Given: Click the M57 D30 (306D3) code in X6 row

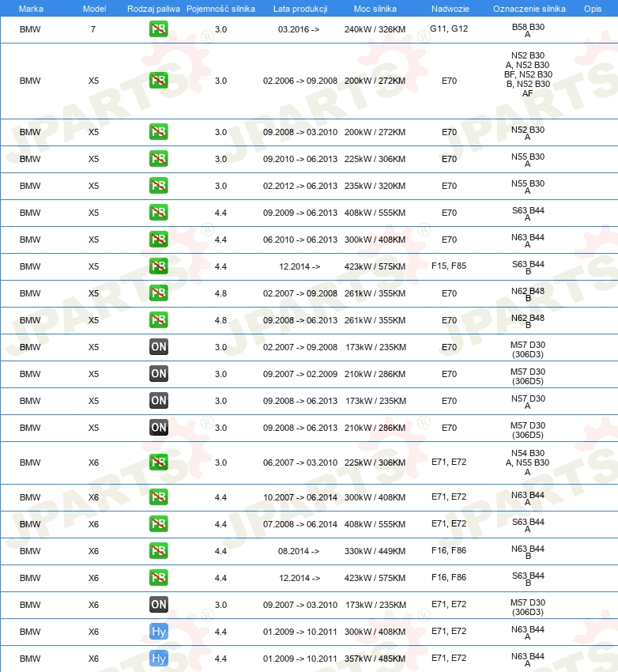Looking at the screenshot, I should pyautogui.click(x=528, y=607).
